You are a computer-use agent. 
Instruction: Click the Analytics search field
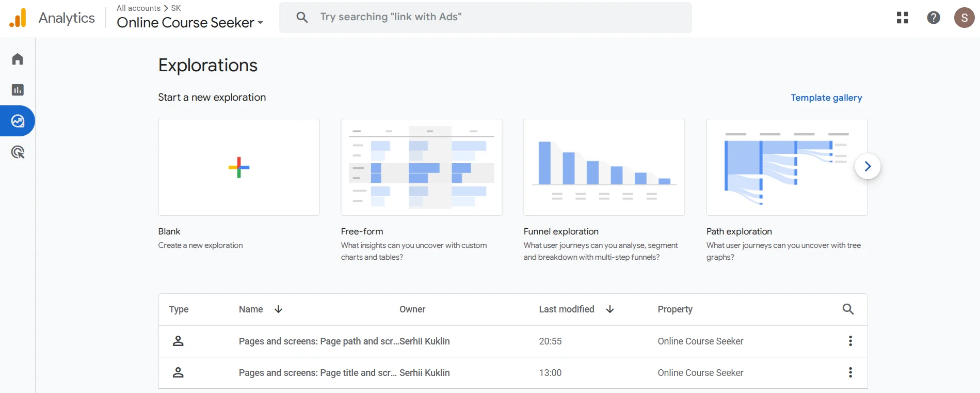tap(485, 17)
